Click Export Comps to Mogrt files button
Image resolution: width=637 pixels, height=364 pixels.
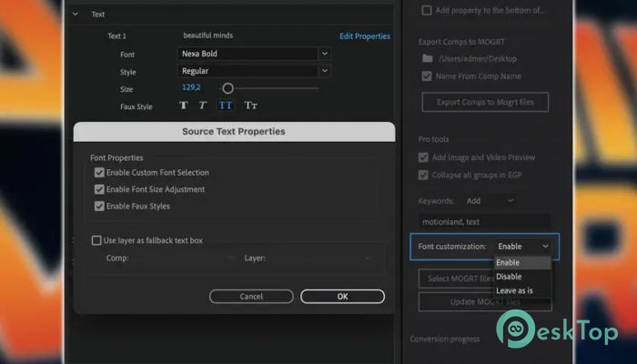point(485,102)
